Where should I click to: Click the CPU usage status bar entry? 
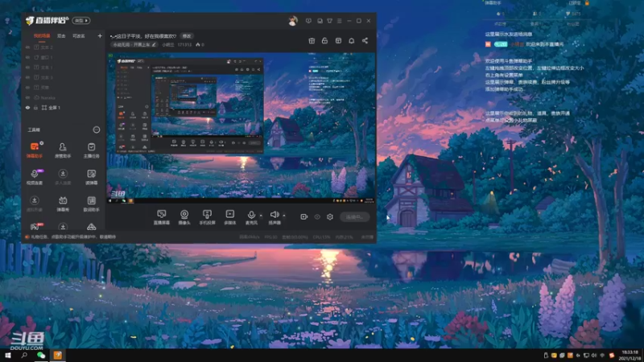point(321,237)
